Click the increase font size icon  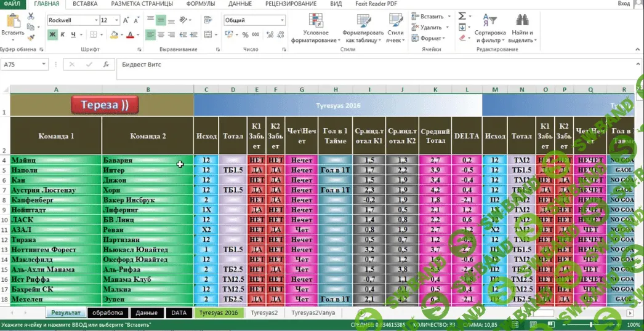(126, 20)
